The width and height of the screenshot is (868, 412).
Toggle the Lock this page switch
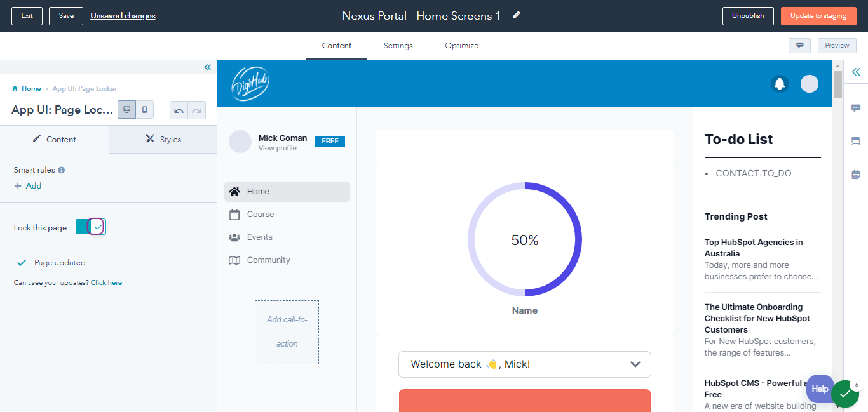(x=91, y=227)
